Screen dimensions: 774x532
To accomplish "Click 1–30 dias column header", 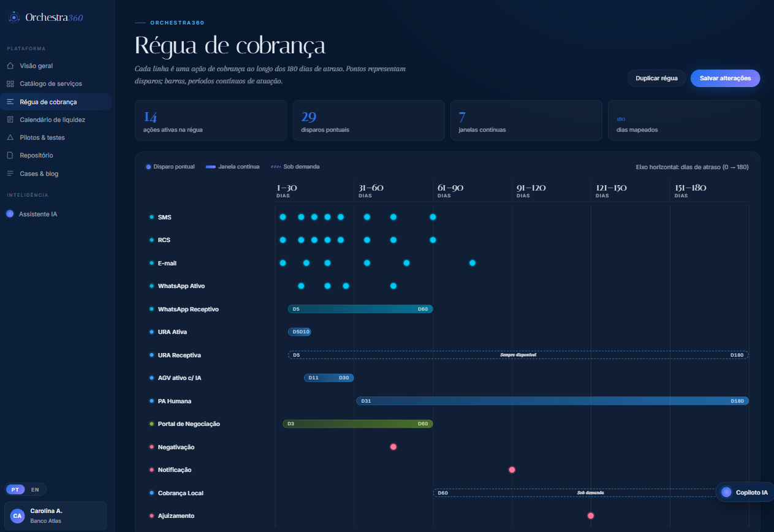I will pos(287,191).
